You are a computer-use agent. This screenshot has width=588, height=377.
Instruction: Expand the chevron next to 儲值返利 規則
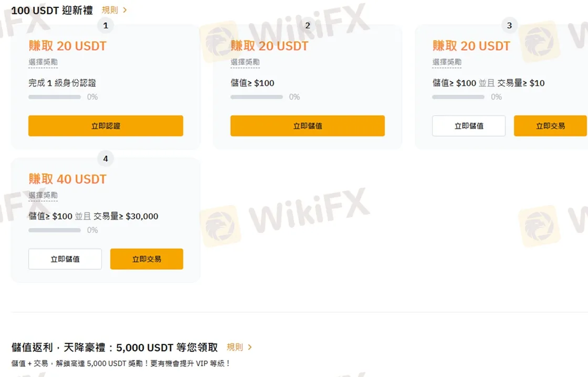(x=250, y=348)
